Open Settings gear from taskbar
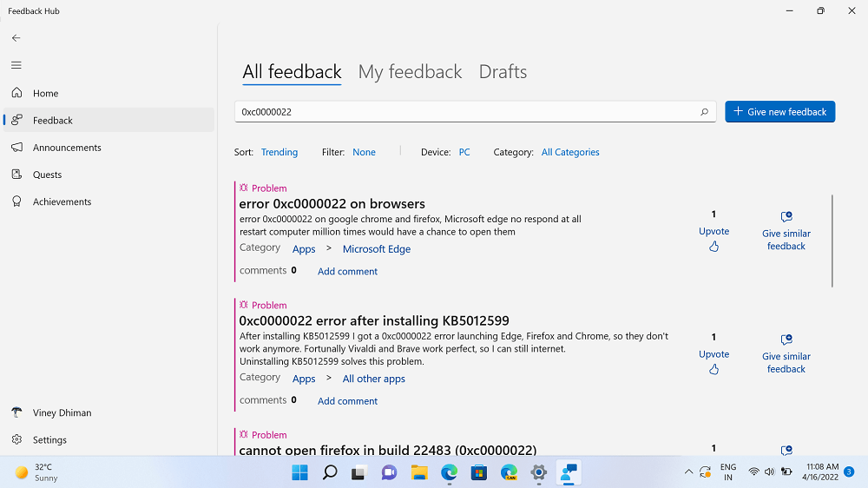 click(539, 472)
